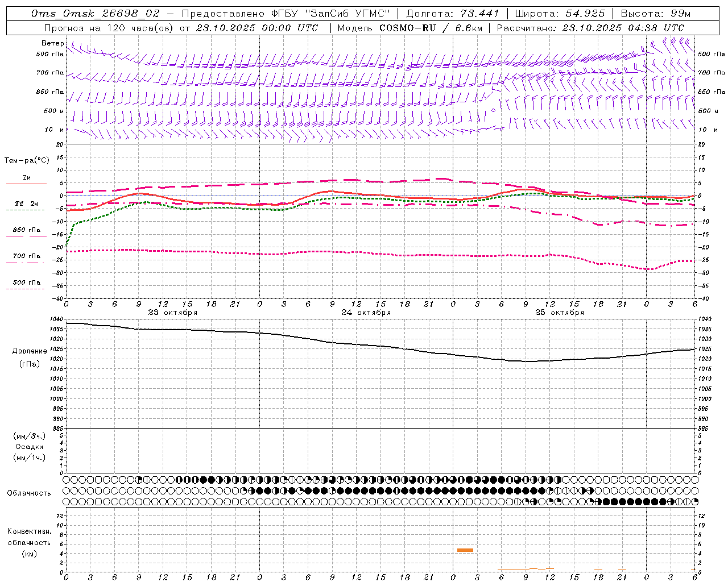
Task: Click the (мм/1ч.) precipitation unit label
Action: tap(30, 458)
